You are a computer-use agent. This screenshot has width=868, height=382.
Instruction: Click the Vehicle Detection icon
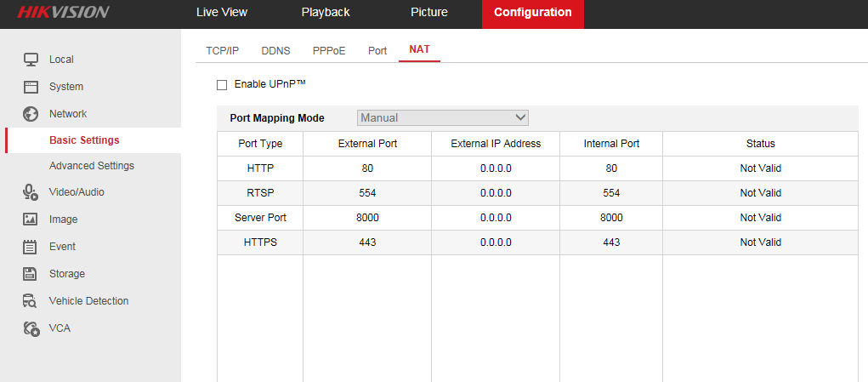coord(31,301)
